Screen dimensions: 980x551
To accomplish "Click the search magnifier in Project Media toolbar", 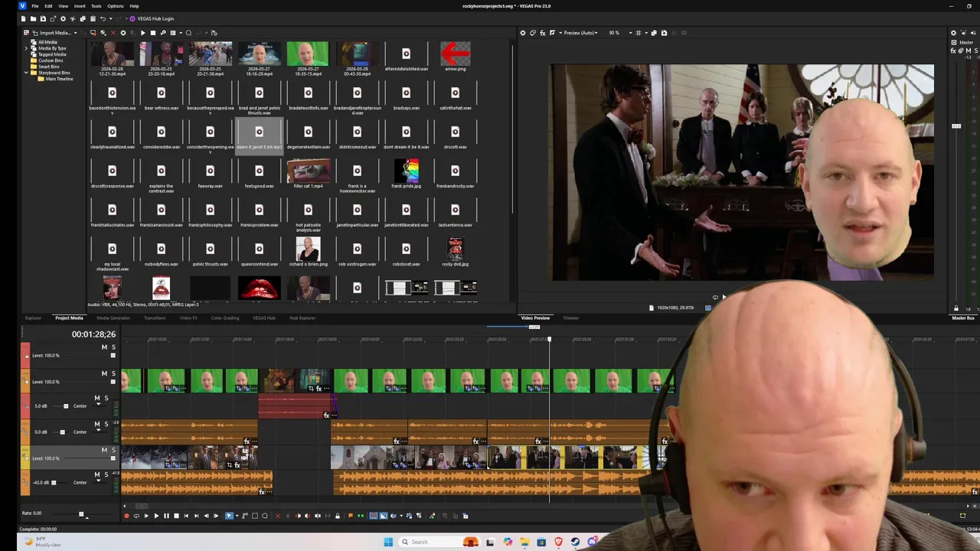I will tap(188, 33).
